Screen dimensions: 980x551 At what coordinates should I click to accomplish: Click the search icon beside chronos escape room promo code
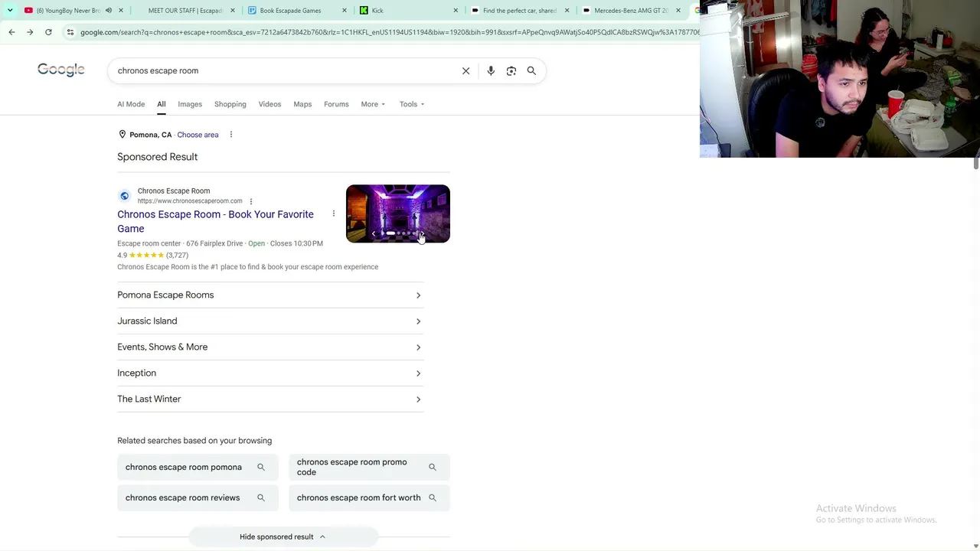click(x=433, y=467)
